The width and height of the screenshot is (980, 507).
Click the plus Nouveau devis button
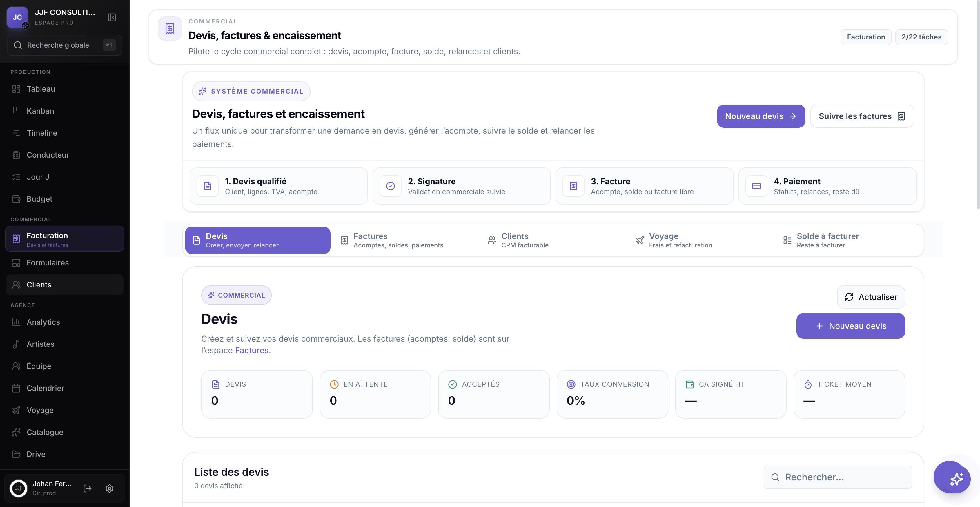click(851, 326)
